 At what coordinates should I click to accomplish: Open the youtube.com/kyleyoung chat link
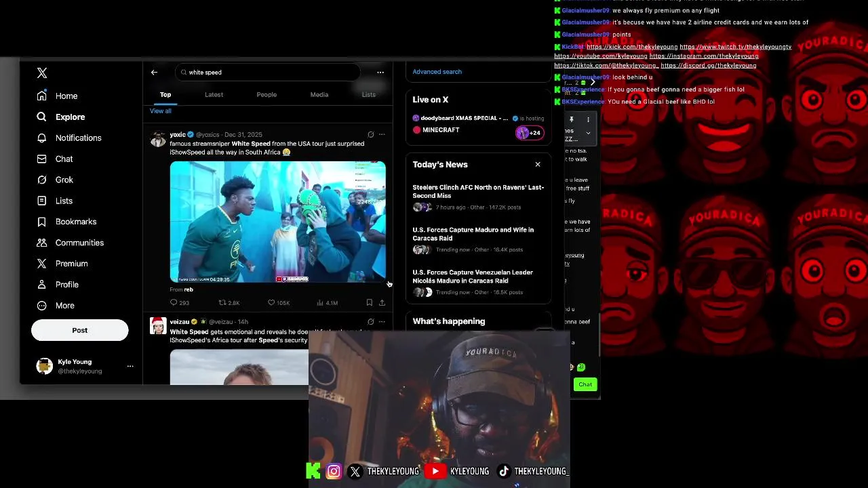coord(601,56)
